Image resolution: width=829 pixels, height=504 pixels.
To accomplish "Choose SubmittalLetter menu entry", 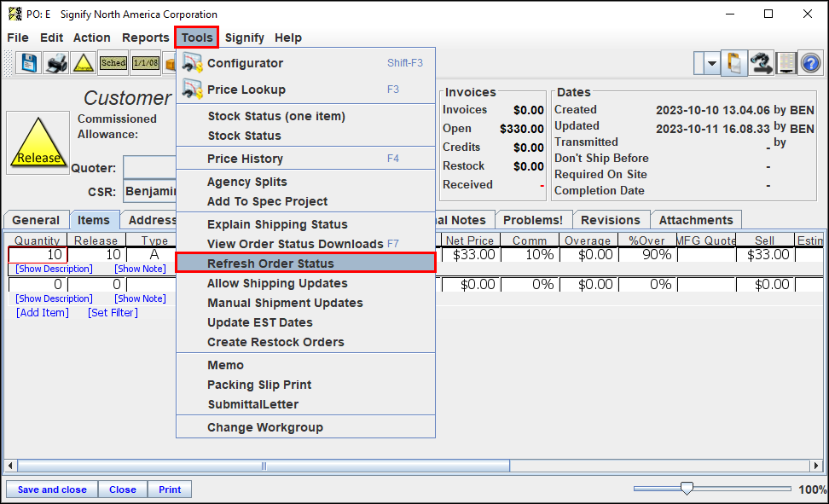I will pos(305,404).
